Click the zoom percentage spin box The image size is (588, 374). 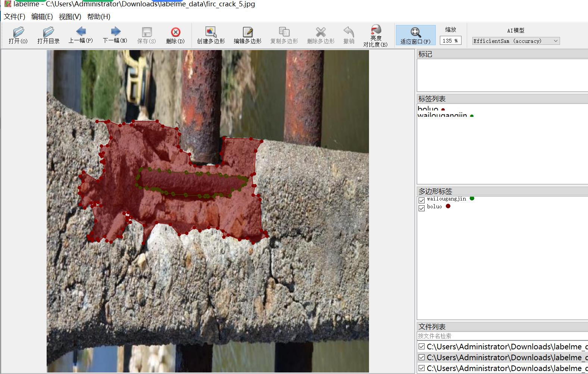coord(450,41)
